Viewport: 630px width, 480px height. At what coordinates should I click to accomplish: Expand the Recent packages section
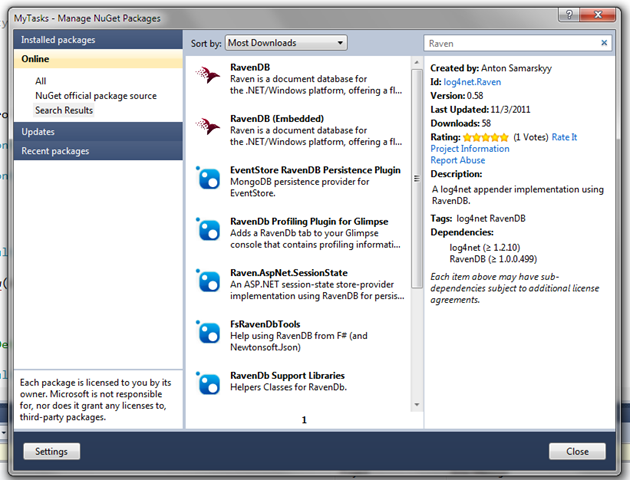click(98, 151)
